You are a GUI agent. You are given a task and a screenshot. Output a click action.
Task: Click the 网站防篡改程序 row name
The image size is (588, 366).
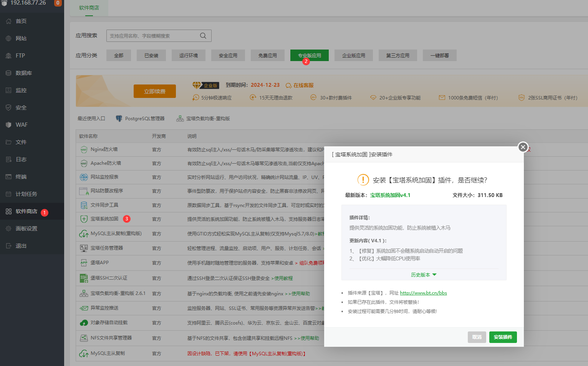107,190
